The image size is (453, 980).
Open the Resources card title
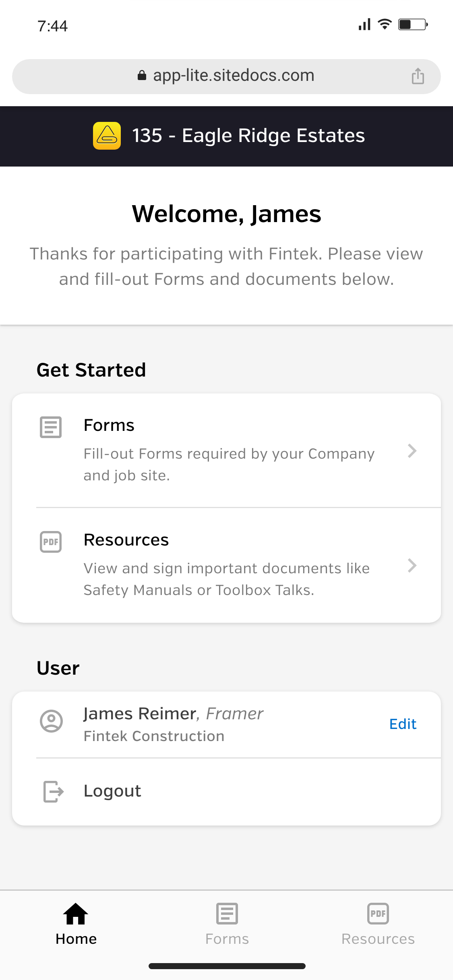pos(126,540)
